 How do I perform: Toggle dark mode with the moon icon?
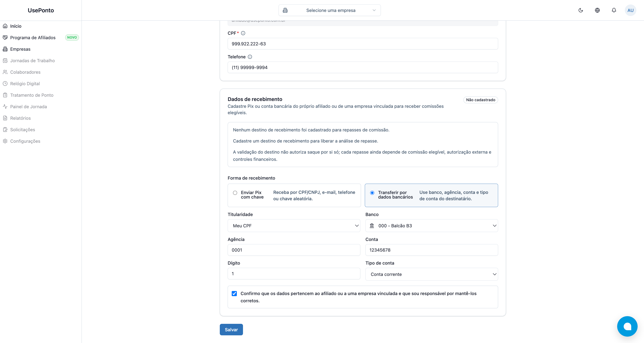point(581,10)
